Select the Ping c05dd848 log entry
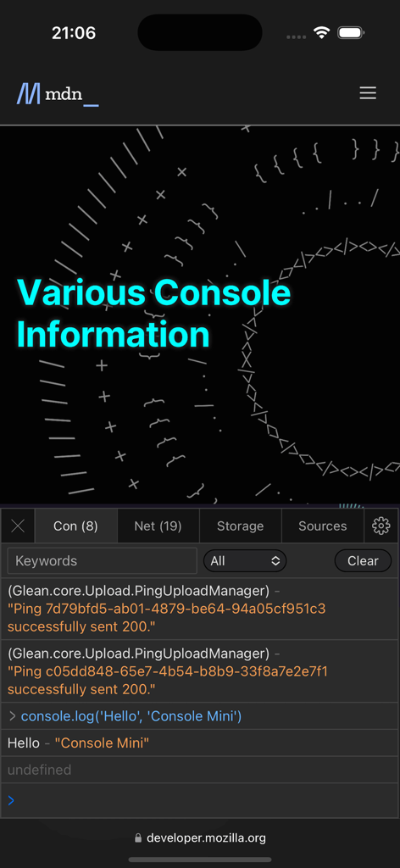 pos(200,671)
